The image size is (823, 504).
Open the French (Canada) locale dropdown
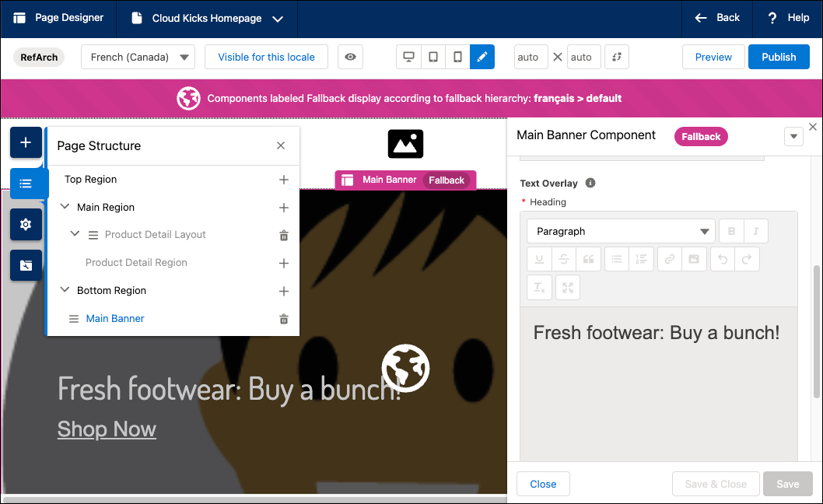pos(138,57)
